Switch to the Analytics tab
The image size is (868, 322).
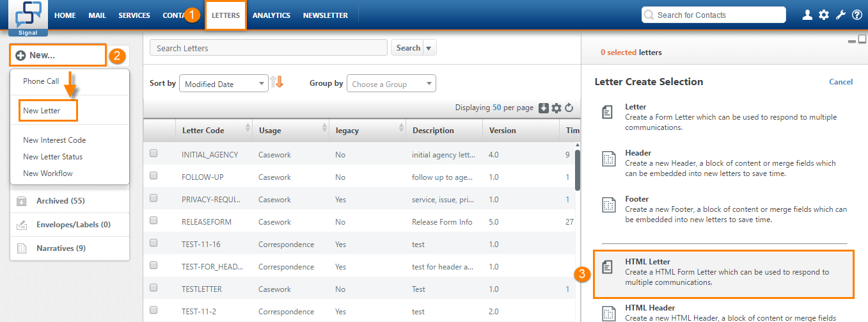(271, 15)
